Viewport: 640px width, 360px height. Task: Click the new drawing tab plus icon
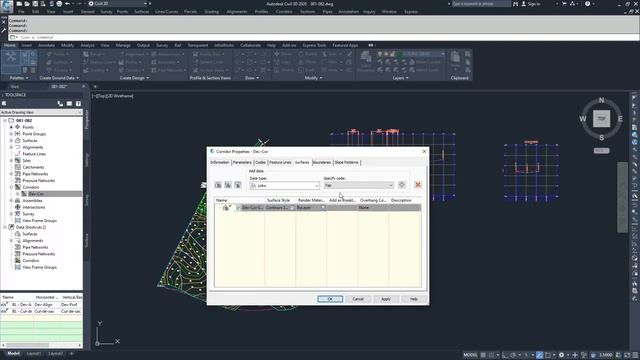tap(95, 87)
